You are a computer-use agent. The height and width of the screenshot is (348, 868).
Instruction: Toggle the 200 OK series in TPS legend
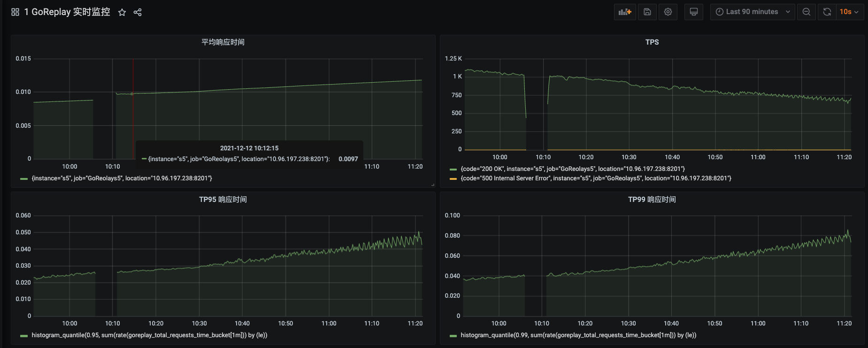click(x=573, y=169)
